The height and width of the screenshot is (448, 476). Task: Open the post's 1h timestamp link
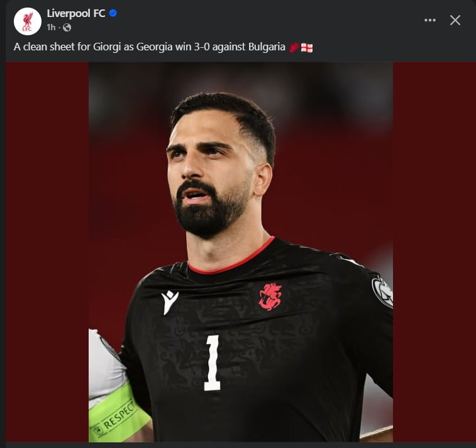51,28
